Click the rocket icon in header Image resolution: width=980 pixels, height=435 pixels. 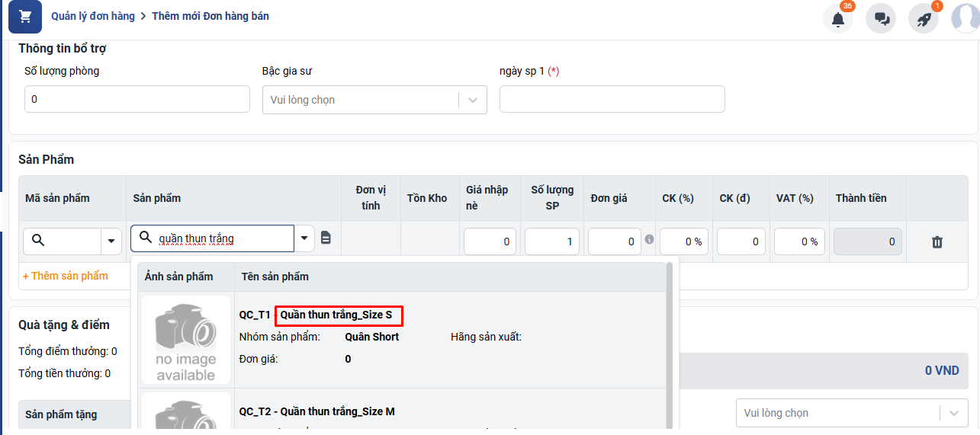924,19
